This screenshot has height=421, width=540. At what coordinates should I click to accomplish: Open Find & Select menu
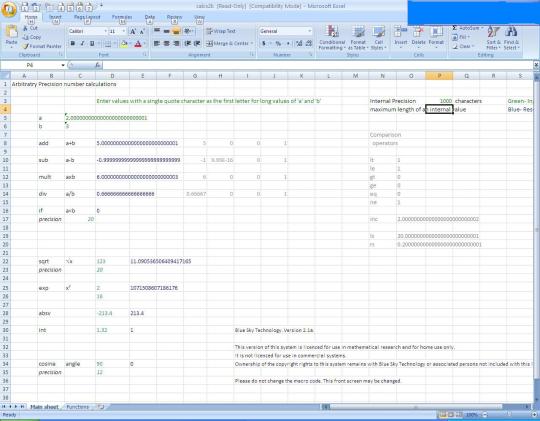[511, 38]
